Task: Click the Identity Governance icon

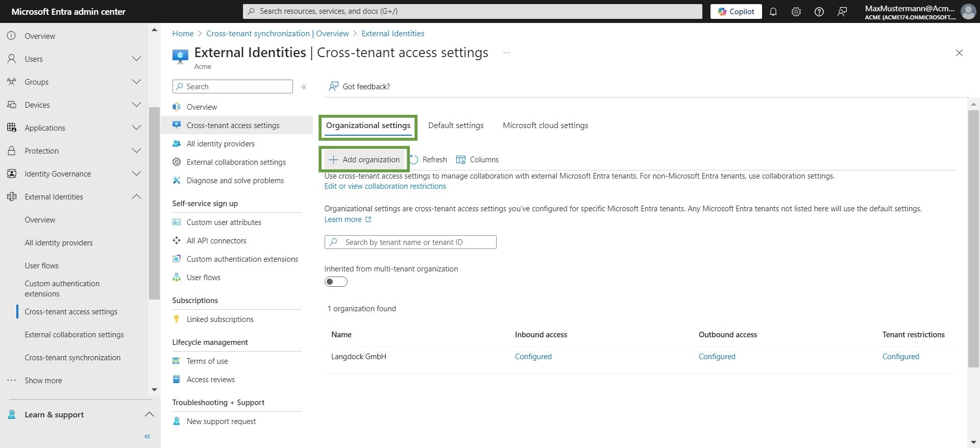Action: point(11,173)
